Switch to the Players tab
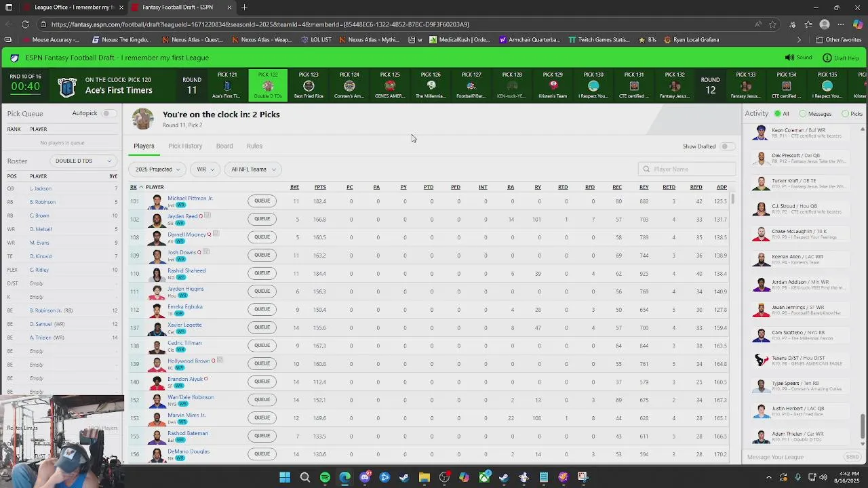Image resolution: width=868 pixels, height=488 pixels. tap(144, 146)
